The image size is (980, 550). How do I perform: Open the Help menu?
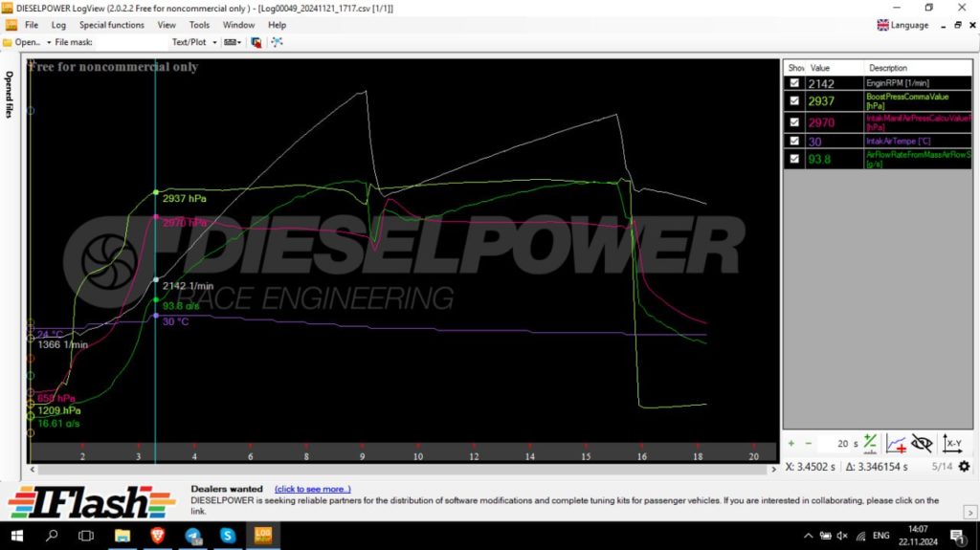[277, 25]
